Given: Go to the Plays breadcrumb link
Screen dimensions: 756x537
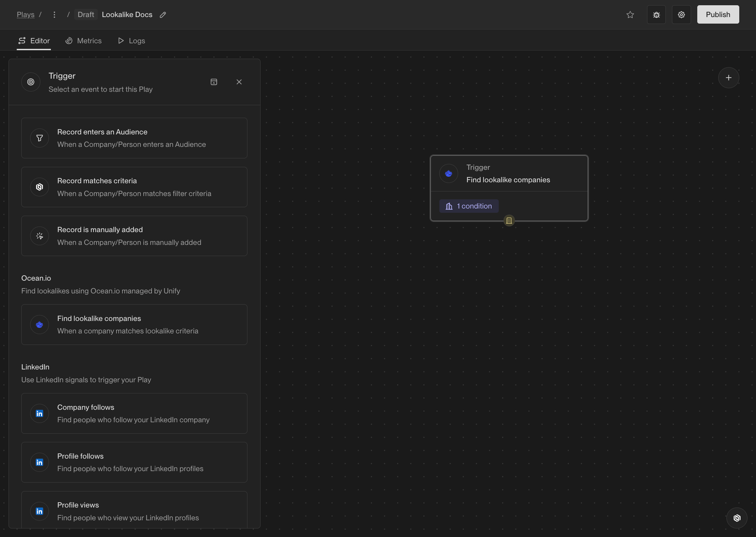Looking at the screenshot, I should coord(26,14).
